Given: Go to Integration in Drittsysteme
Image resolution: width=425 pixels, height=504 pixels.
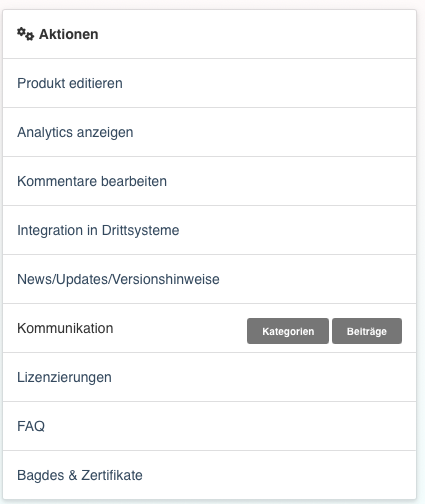Looking at the screenshot, I should coord(98,230).
